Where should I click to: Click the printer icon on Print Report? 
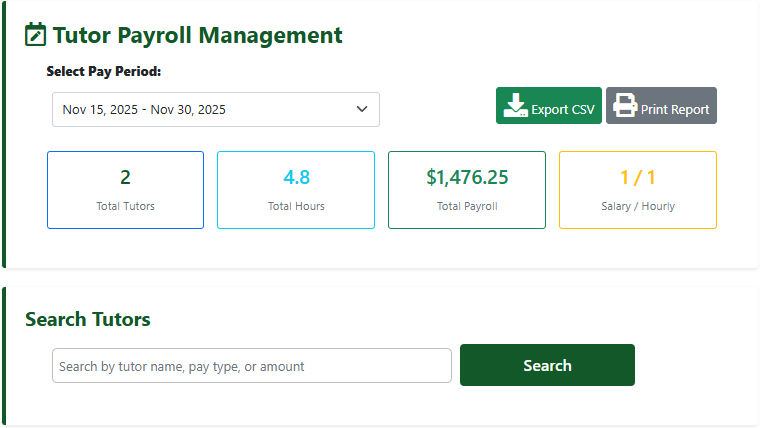(625, 106)
